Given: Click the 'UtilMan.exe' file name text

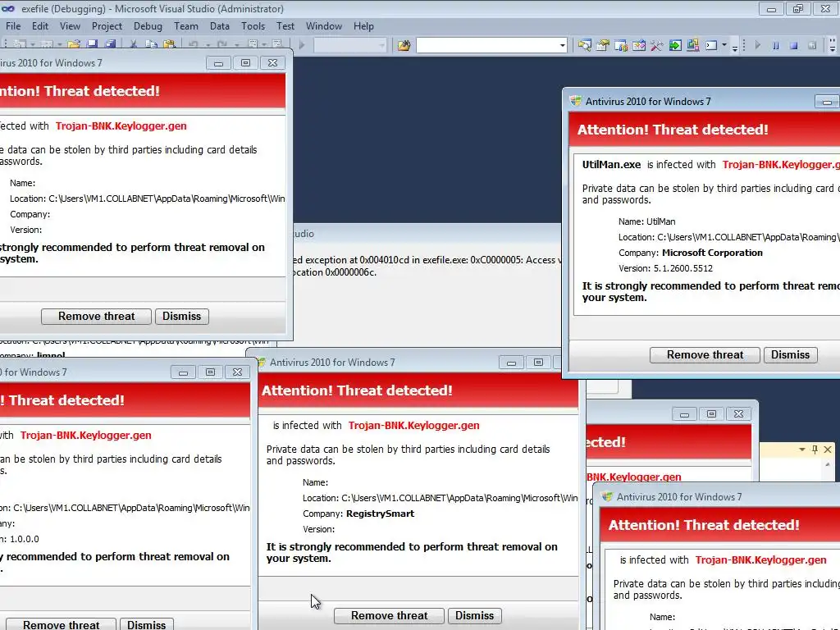Looking at the screenshot, I should pyautogui.click(x=611, y=164).
